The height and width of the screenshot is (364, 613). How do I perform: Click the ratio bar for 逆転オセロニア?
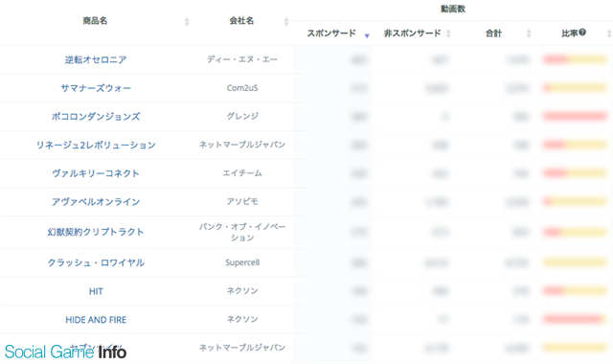pos(575,59)
